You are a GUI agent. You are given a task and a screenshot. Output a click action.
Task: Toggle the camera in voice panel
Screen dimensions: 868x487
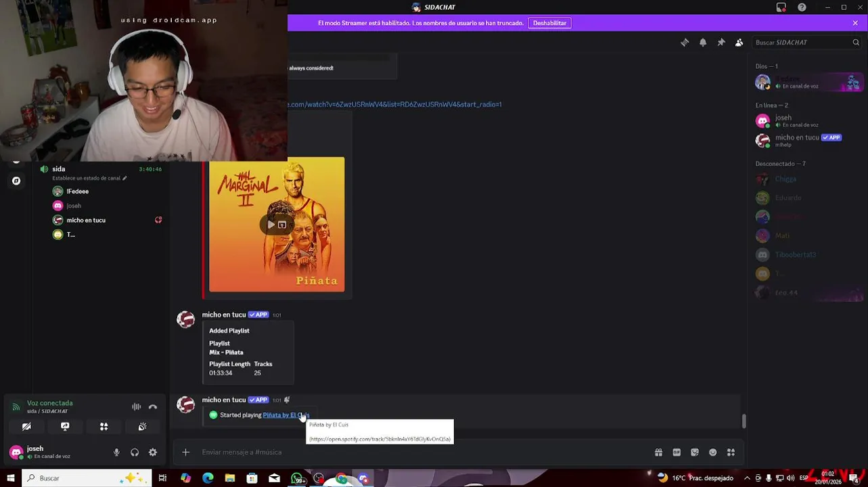pyautogui.click(x=26, y=427)
